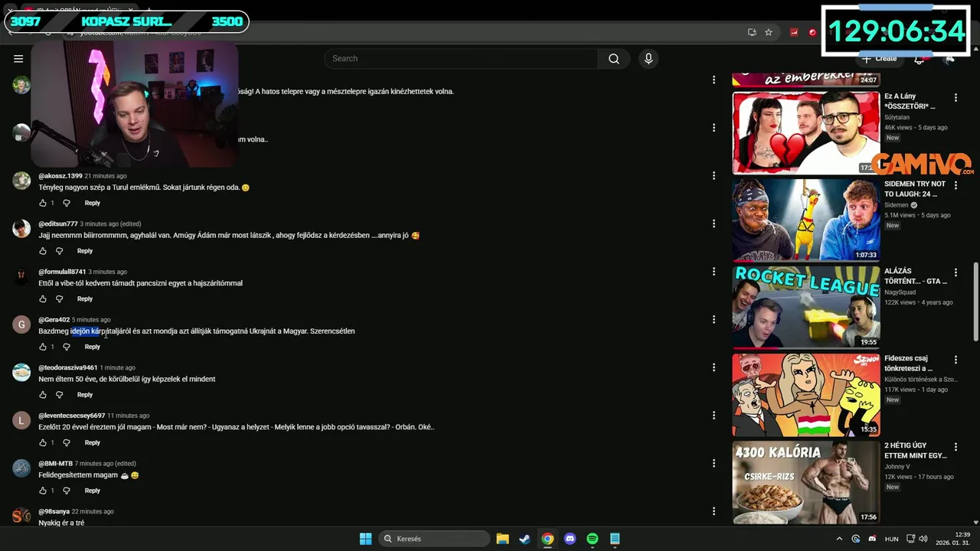Click the taskbar Keresés search box
This screenshot has height=551, width=980.
pyautogui.click(x=435, y=539)
